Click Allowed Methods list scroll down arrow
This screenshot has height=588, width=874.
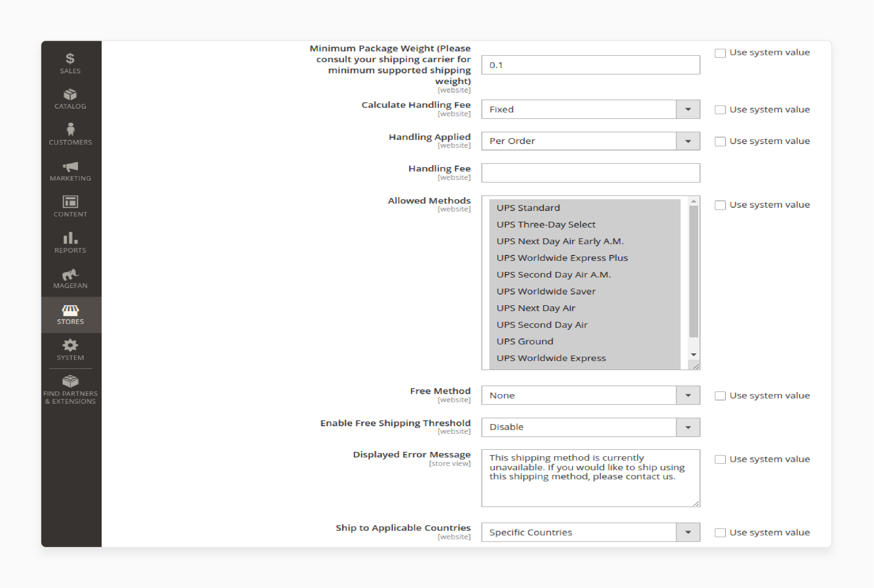[x=694, y=355]
